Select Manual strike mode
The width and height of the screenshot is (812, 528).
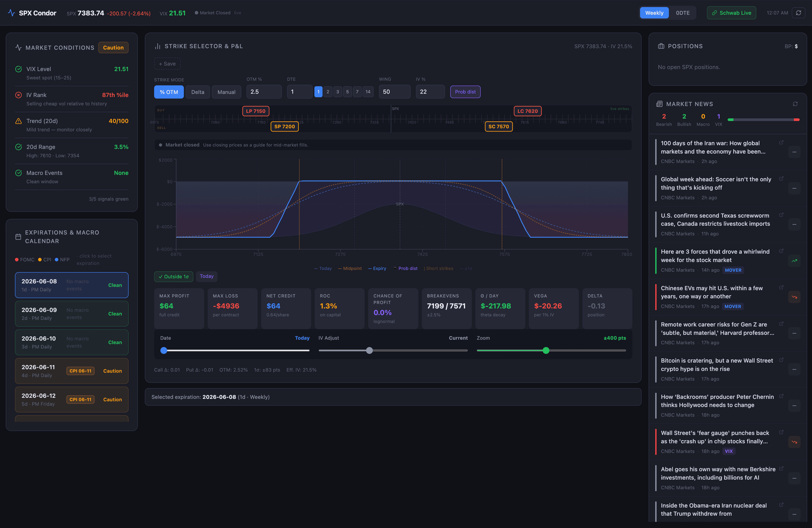[226, 92]
